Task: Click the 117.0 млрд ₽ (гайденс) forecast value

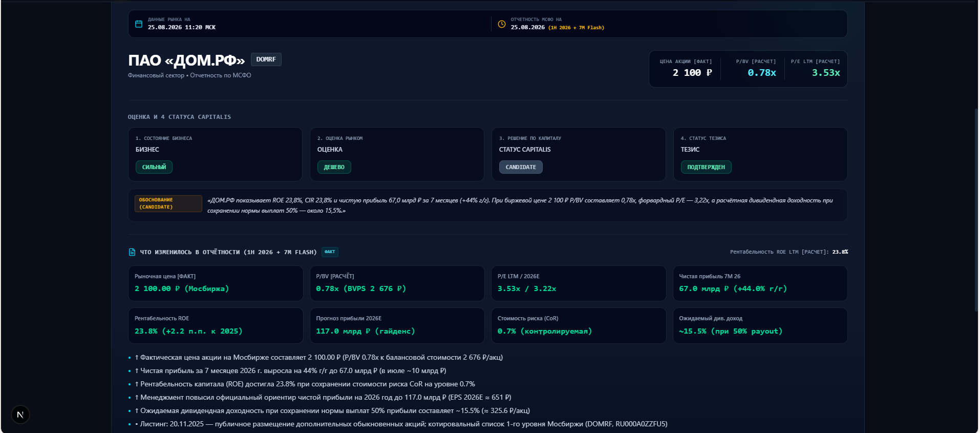Action: pos(366,331)
